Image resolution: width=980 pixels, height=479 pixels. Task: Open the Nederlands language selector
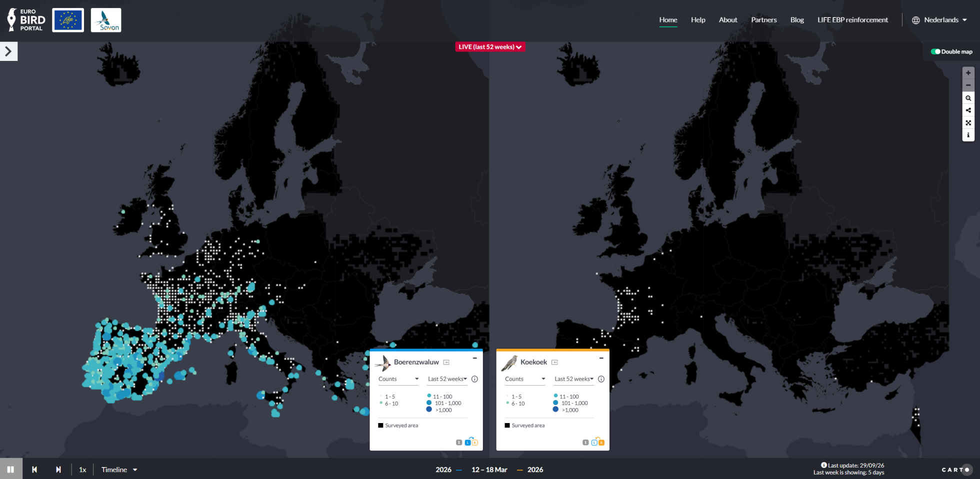(x=939, y=20)
